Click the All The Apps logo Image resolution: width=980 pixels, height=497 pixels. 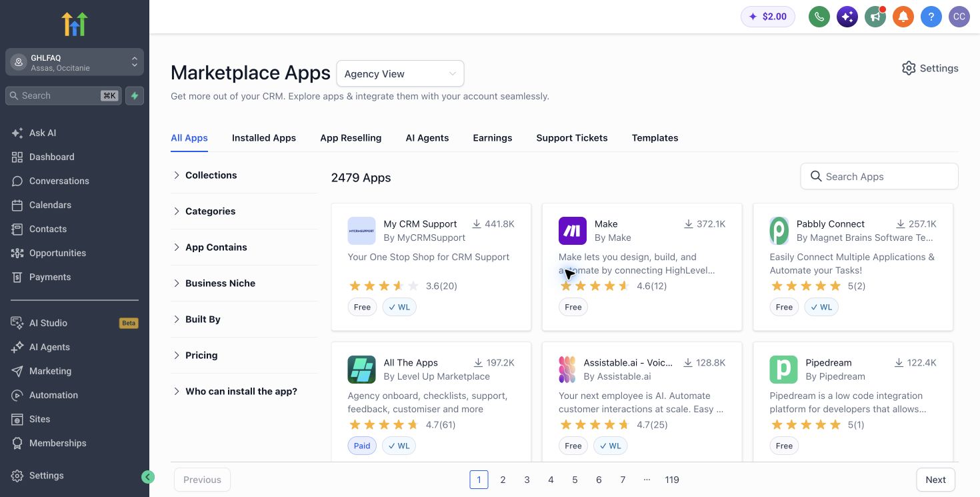[361, 370]
